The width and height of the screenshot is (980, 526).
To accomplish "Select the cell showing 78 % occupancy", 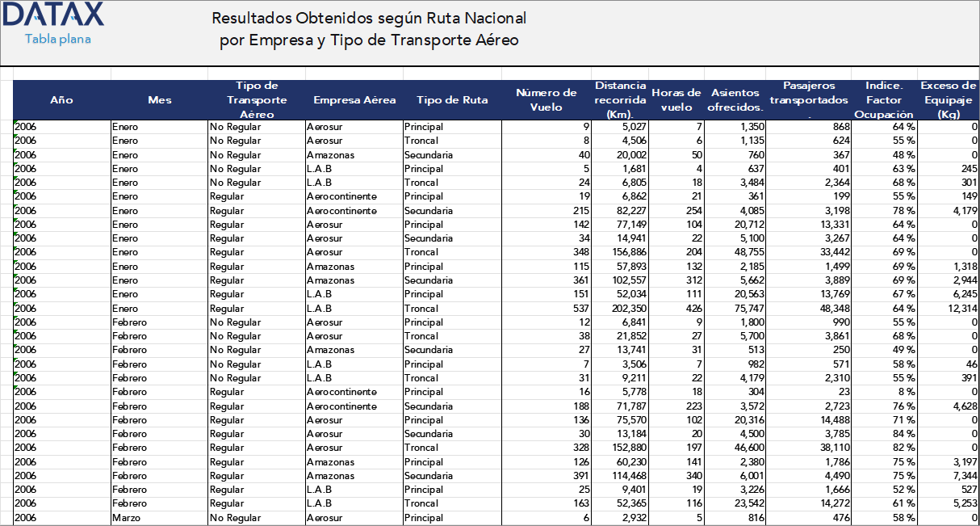I will (x=884, y=210).
